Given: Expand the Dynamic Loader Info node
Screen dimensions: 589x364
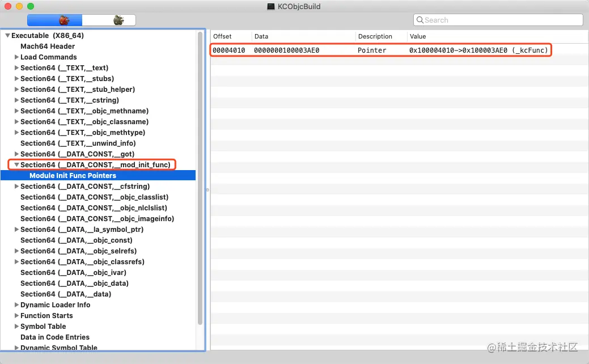Looking at the screenshot, I should [16, 304].
